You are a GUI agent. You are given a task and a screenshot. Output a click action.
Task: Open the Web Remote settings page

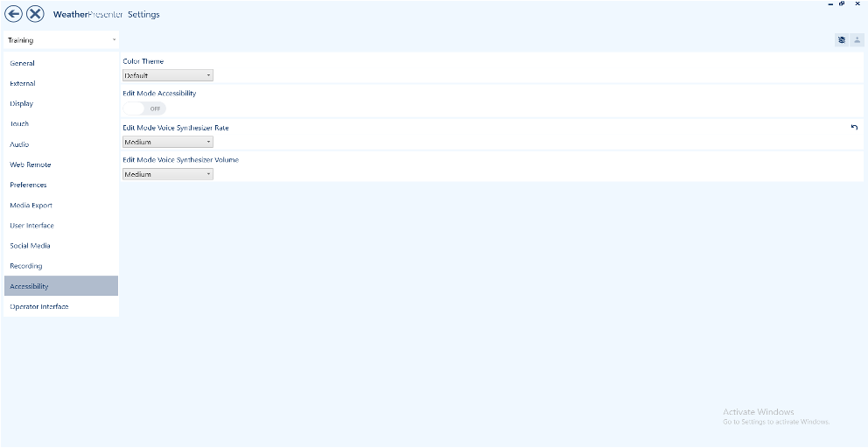tap(31, 164)
